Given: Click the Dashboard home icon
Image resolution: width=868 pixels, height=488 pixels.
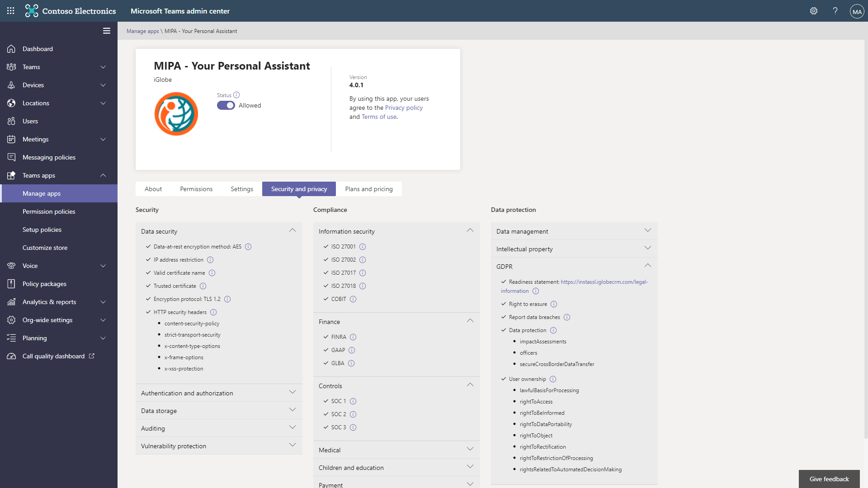Looking at the screenshot, I should click(11, 49).
